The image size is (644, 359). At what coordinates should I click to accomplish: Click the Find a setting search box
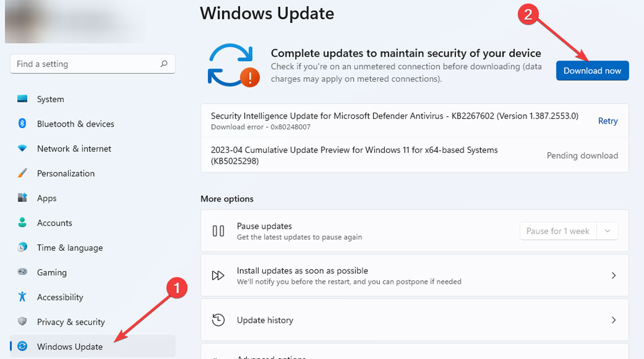tap(92, 63)
